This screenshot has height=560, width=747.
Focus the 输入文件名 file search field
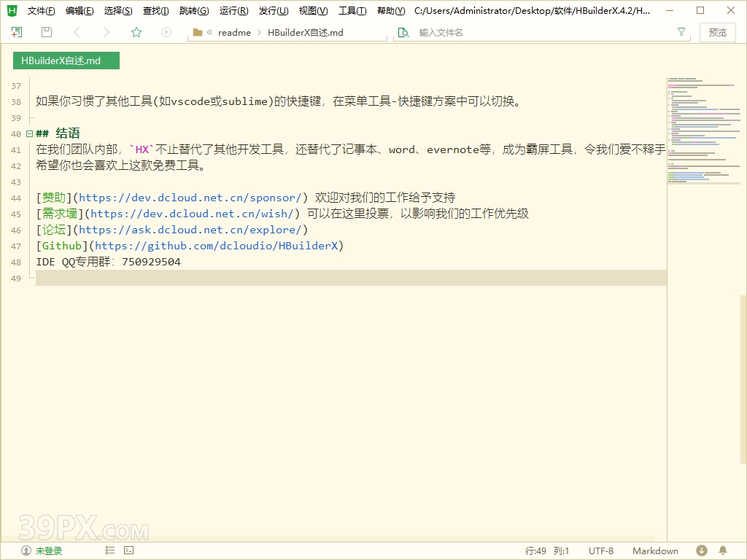click(543, 32)
